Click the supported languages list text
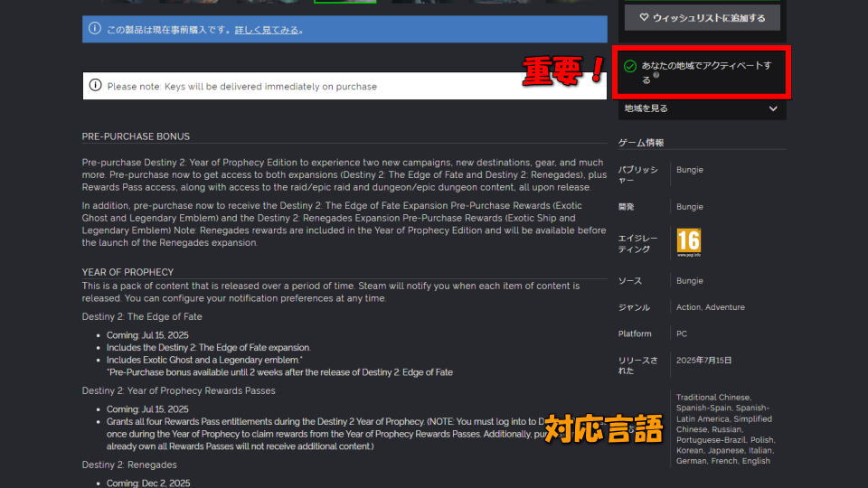Viewport: 868px width, 488px height. 725,428
